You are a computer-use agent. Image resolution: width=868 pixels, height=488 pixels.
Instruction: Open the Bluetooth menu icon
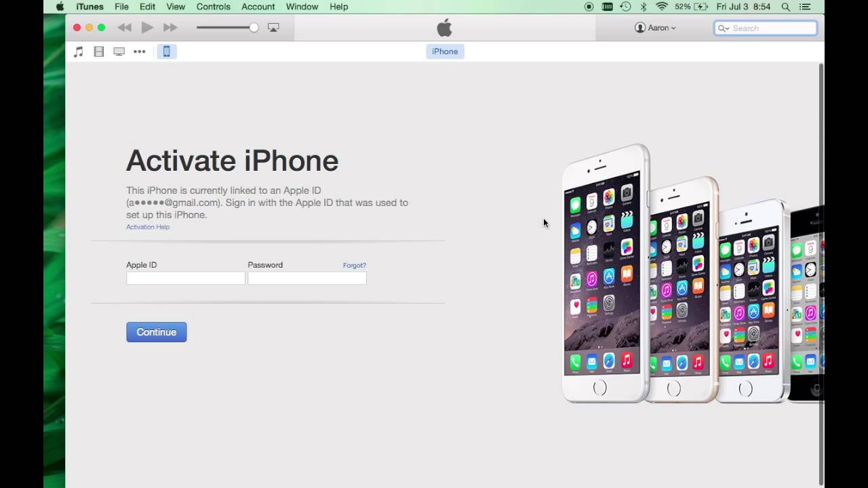pos(644,7)
